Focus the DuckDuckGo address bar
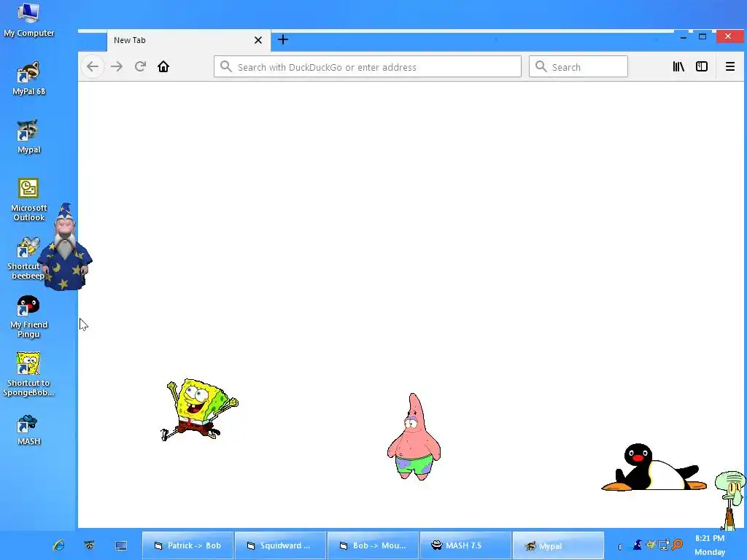 tap(368, 66)
